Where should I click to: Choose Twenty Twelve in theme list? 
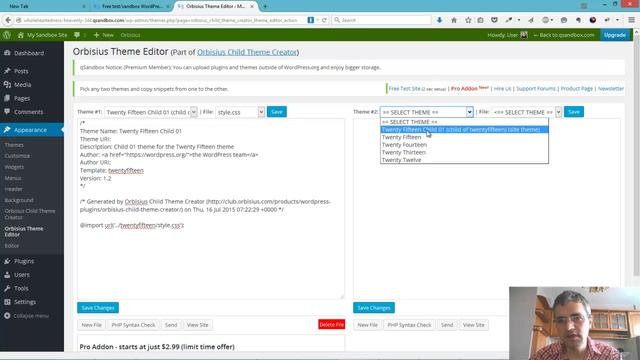pos(464,160)
